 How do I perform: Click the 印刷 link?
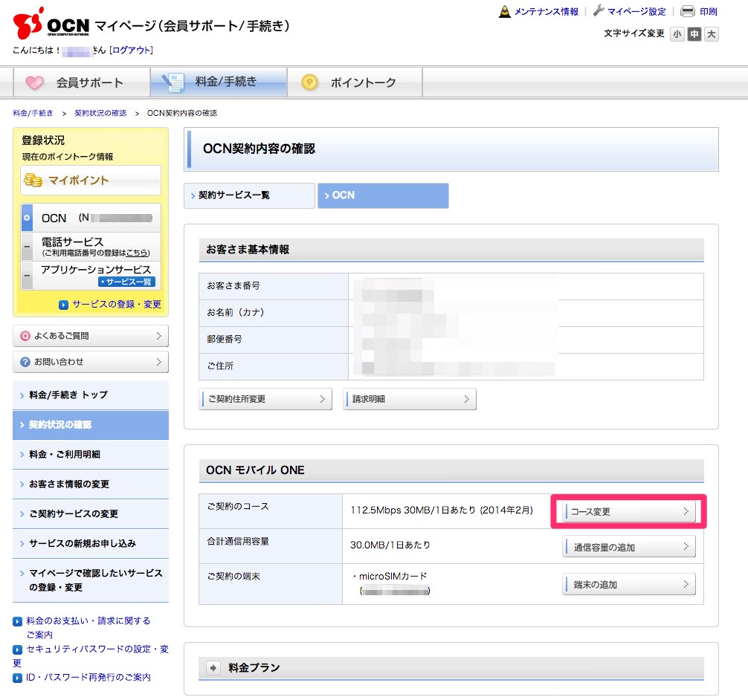point(709,11)
